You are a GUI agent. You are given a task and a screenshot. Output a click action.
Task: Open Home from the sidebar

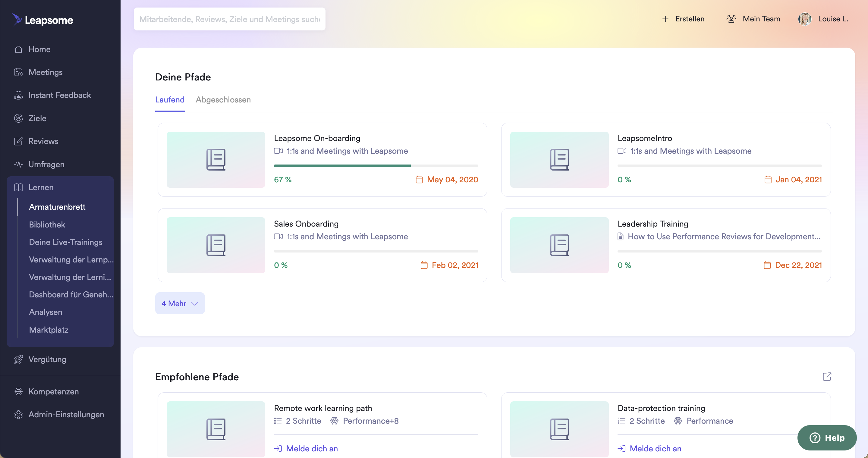(39, 49)
